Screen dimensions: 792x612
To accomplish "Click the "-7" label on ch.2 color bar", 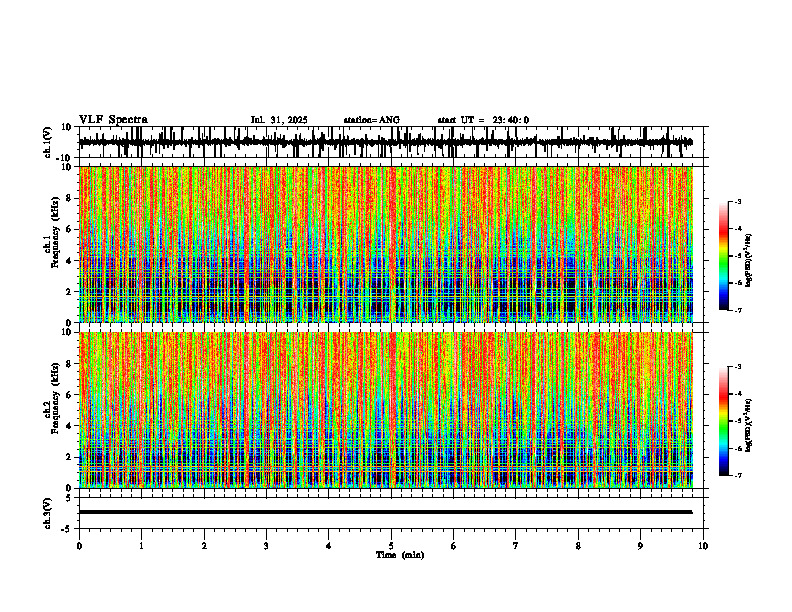I will pos(737,475).
